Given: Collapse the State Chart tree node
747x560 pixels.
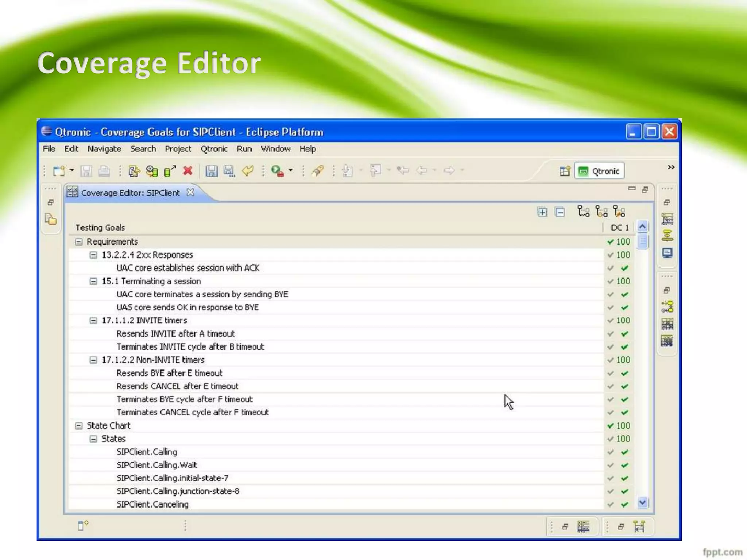Looking at the screenshot, I should coord(79,425).
